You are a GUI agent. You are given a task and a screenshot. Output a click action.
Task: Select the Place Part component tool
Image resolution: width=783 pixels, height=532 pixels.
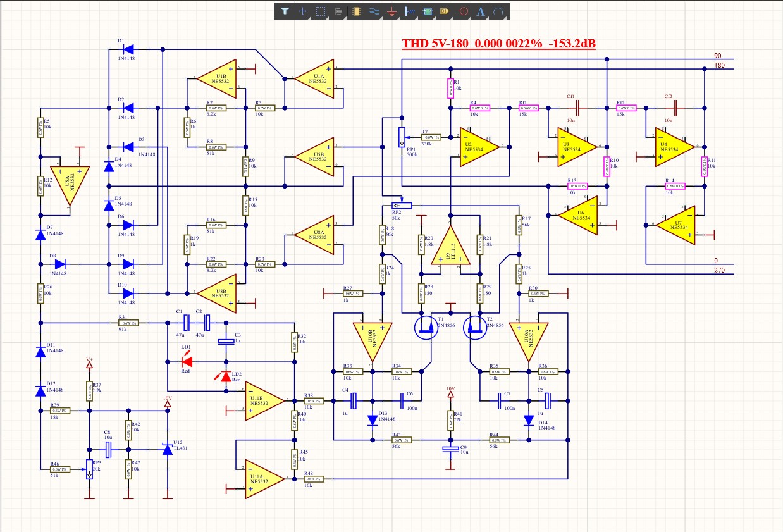[x=356, y=11]
